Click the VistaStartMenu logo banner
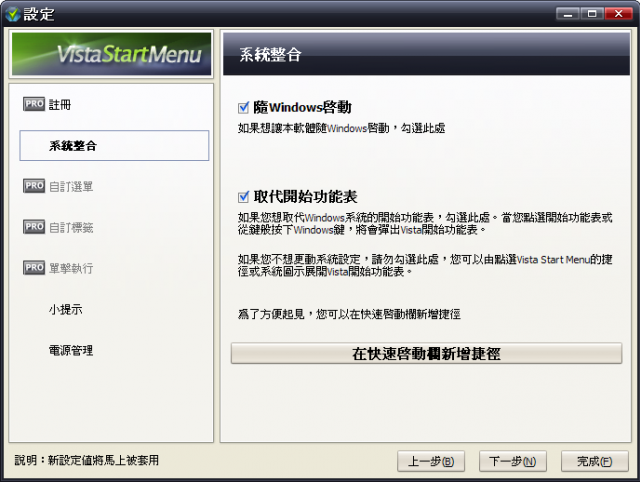This screenshot has height=482, width=640. [111, 54]
